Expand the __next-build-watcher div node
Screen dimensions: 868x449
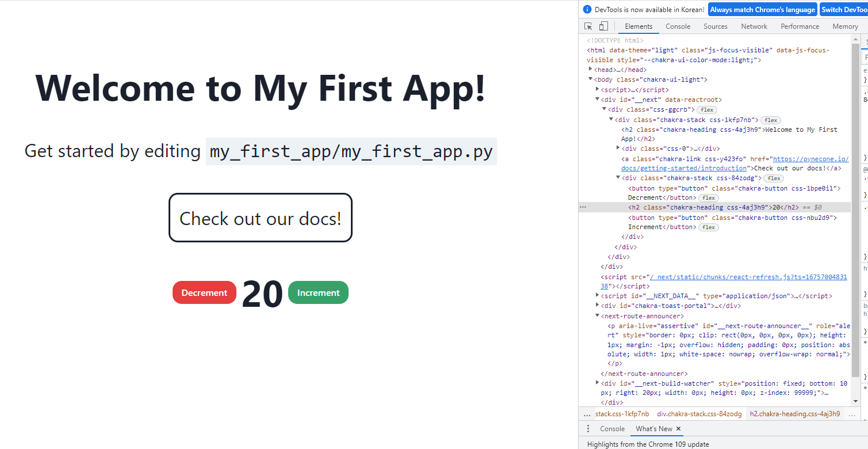tap(598, 383)
